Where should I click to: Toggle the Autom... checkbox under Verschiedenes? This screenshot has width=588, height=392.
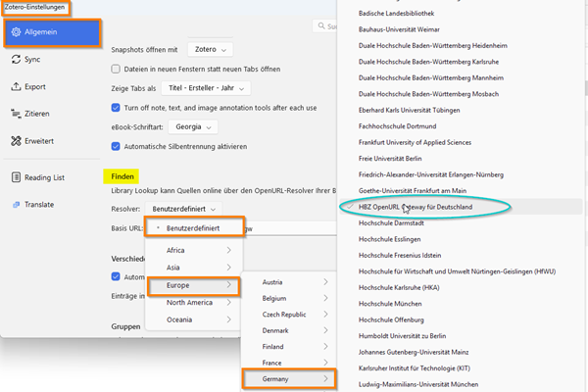(x=116, y=276)
